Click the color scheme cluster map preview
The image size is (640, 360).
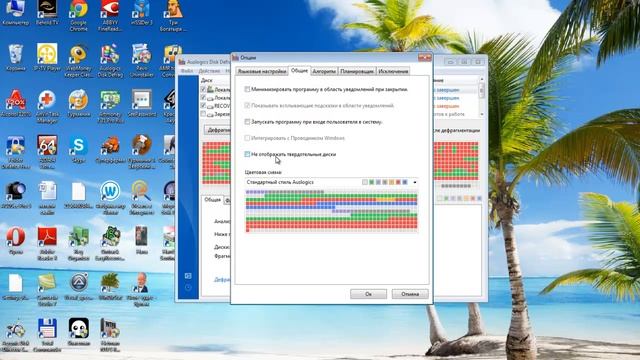coord(331,211)
